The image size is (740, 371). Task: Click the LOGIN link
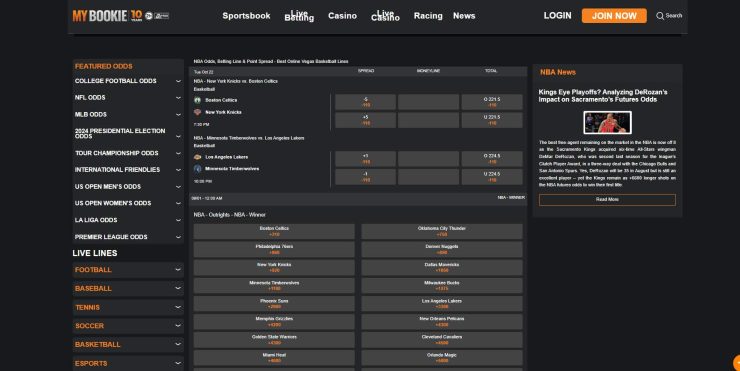click(x=557, y=16)
